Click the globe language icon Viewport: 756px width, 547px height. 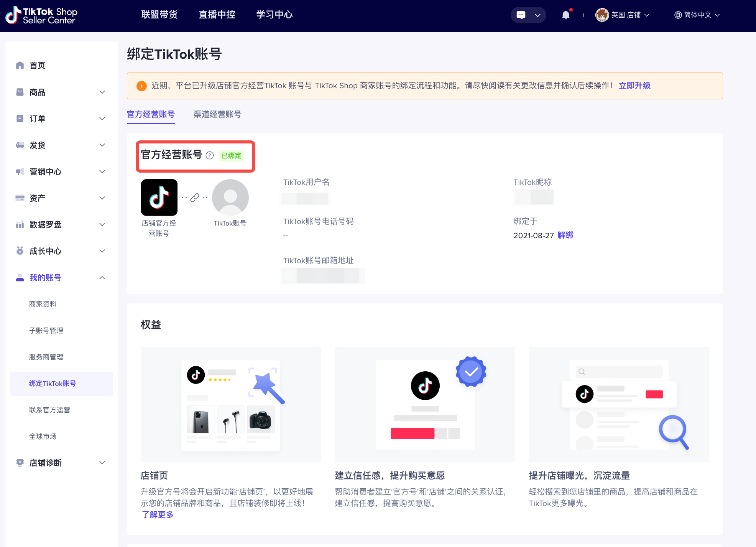coord(678,15)
